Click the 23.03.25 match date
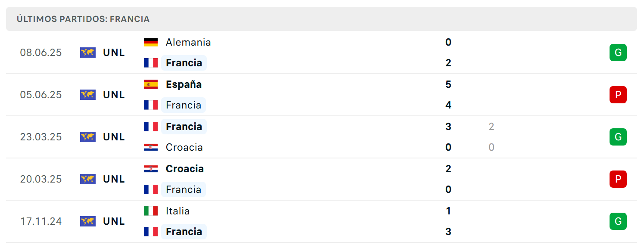This screenshot has width=644, height=248. coord(41,137)
